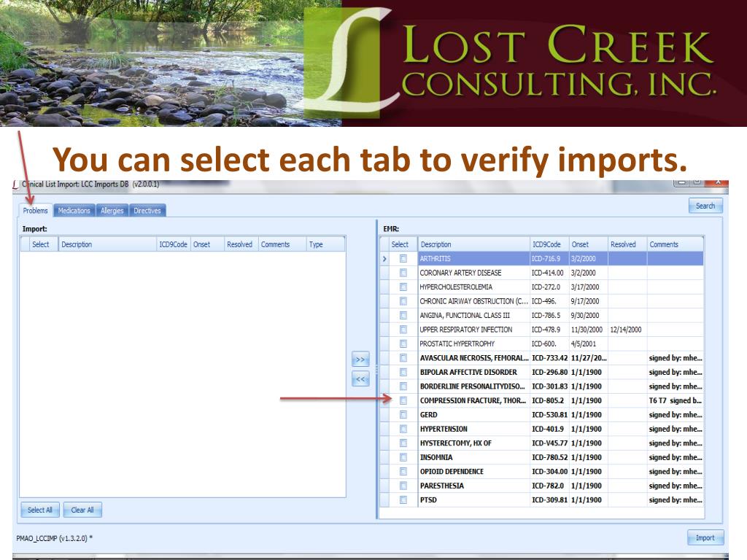Click the Import button
747x560 pixels.
pos(705,537)
